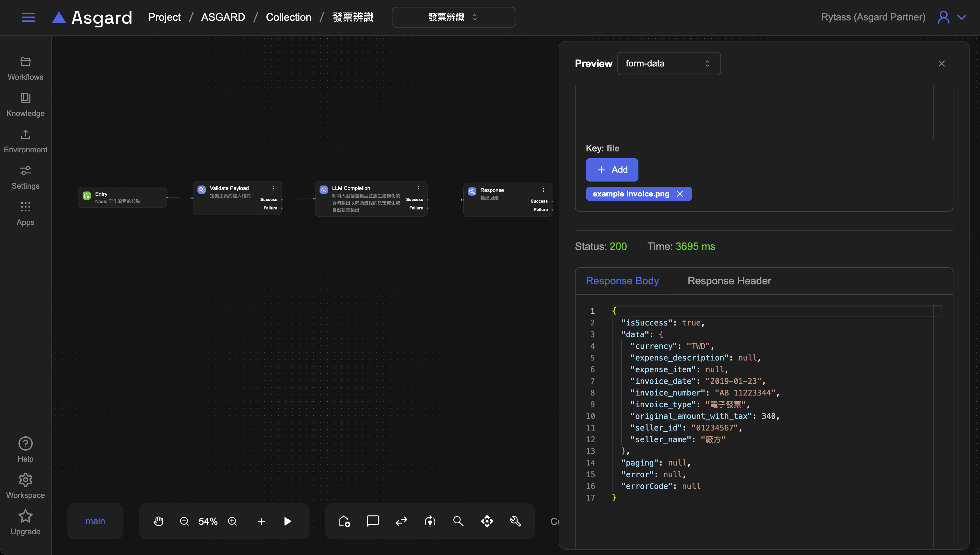Open the form-data type dropdown

668,63
